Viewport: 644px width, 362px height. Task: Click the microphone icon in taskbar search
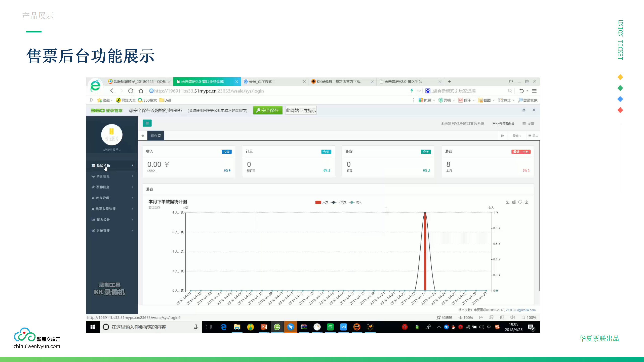tap(196, 327)
